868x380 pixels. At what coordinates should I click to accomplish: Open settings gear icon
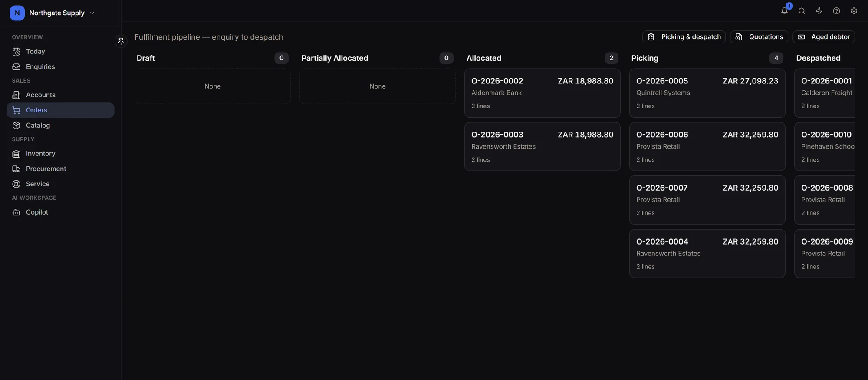pos(854,11)
